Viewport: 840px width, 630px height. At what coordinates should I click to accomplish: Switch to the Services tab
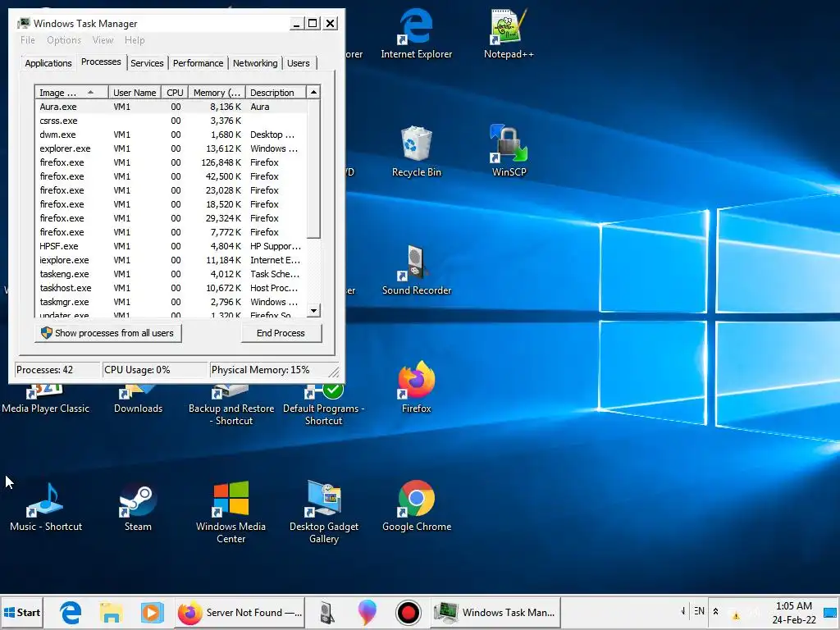(147, 63)
